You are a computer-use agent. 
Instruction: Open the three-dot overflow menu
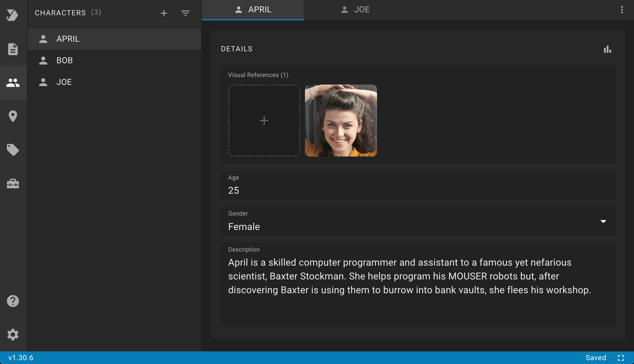pos(622,10)
